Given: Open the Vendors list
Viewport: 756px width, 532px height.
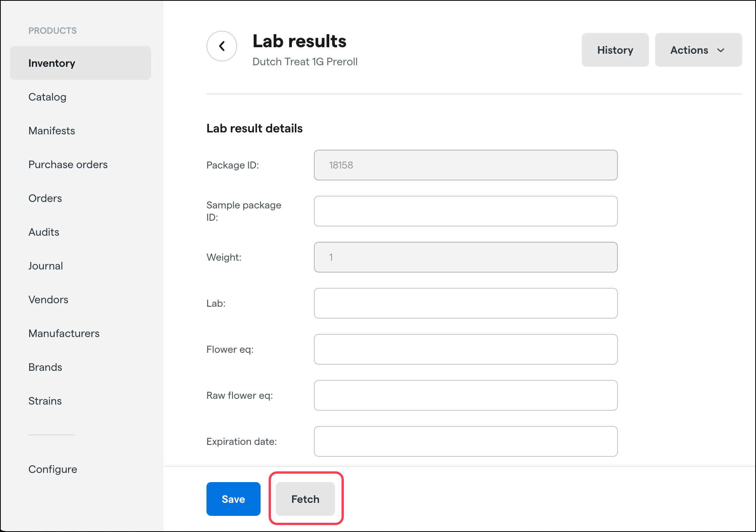Looking at the screenshot, I should click(x=48, y=299).
